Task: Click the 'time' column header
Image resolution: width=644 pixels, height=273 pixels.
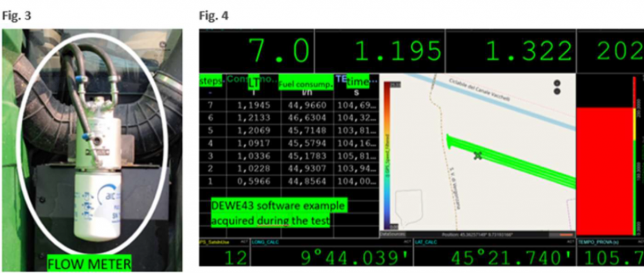Action: [357, 82]
